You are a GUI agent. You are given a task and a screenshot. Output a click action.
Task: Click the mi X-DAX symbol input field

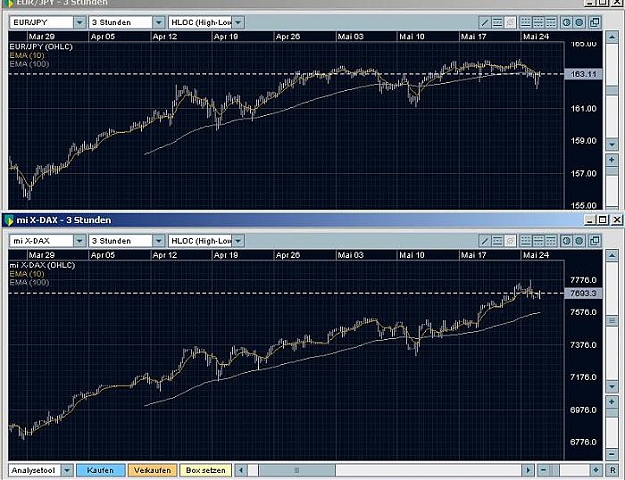coord(41,241)
